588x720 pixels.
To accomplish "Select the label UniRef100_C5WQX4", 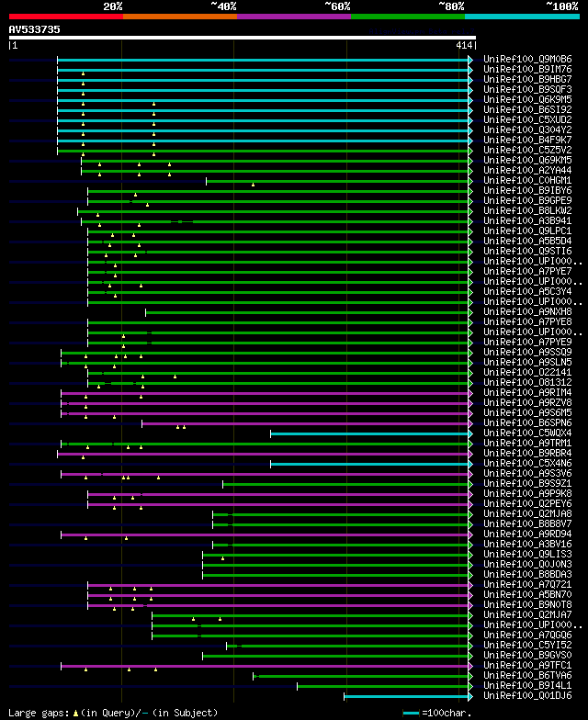I will (x=527, y=433).
